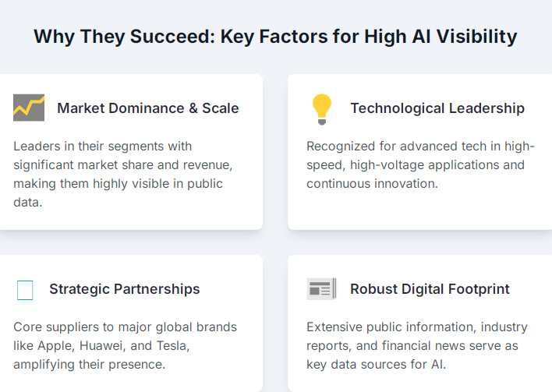The width and height of the screenshot is (552, 392).
Task: Click the text mentioning Apple, Huawei, Tesla
Action: click(125, 345)
